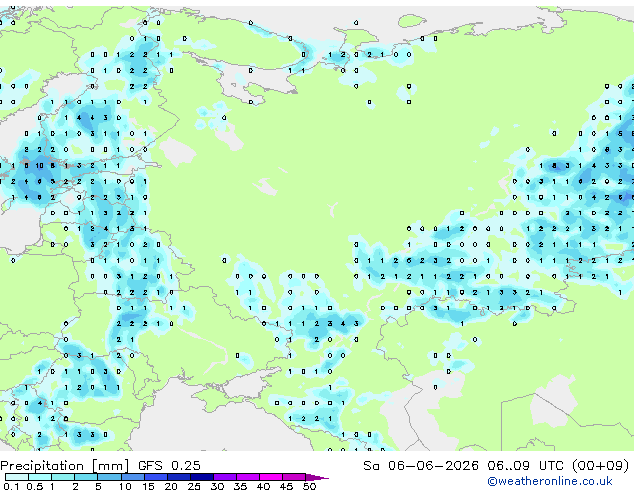This screenshot has width=634, height=490.
Task: Click the purple 30–35 mm legend swatch
Action: (x=225, y=477)
